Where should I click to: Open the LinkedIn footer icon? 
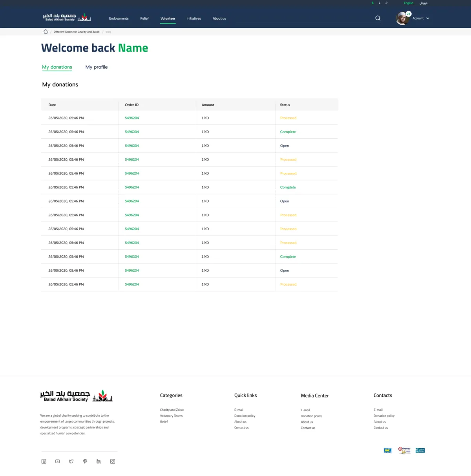click(99, 461)
